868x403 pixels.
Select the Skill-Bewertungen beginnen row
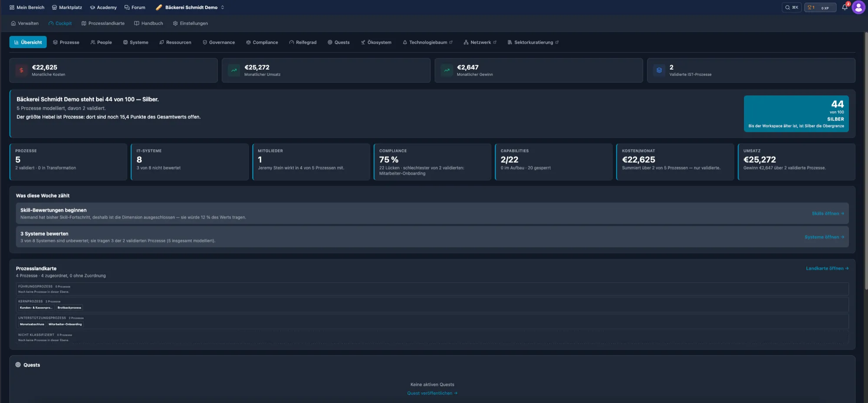[432, 213]
